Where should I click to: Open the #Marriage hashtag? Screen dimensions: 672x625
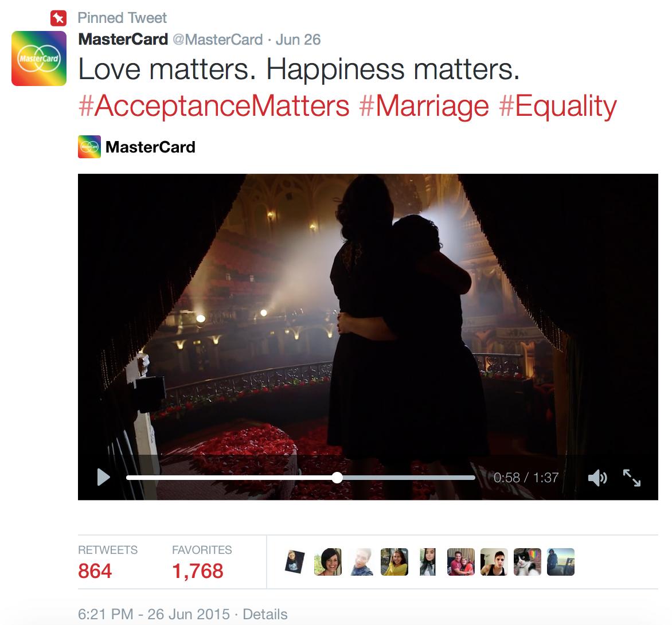pos(424,106)
